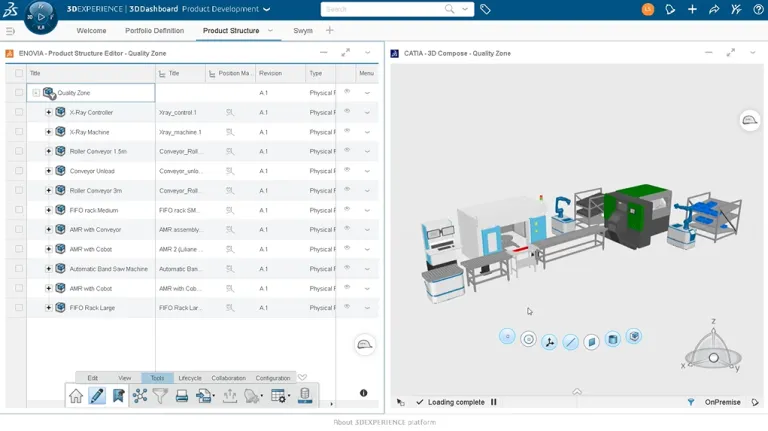
Task: Switch to the Portfolio Definition tab
Action: tap(154, 30)
